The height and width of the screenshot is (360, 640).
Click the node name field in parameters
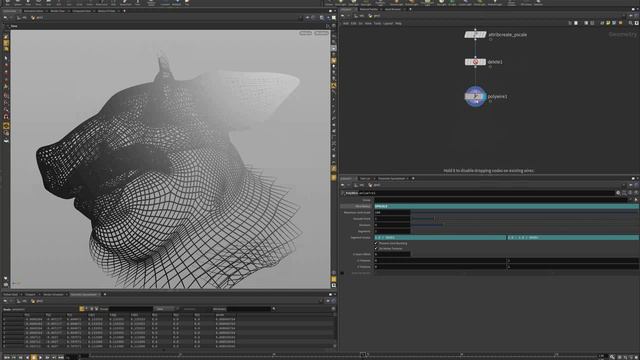click(x=486, y=193)
